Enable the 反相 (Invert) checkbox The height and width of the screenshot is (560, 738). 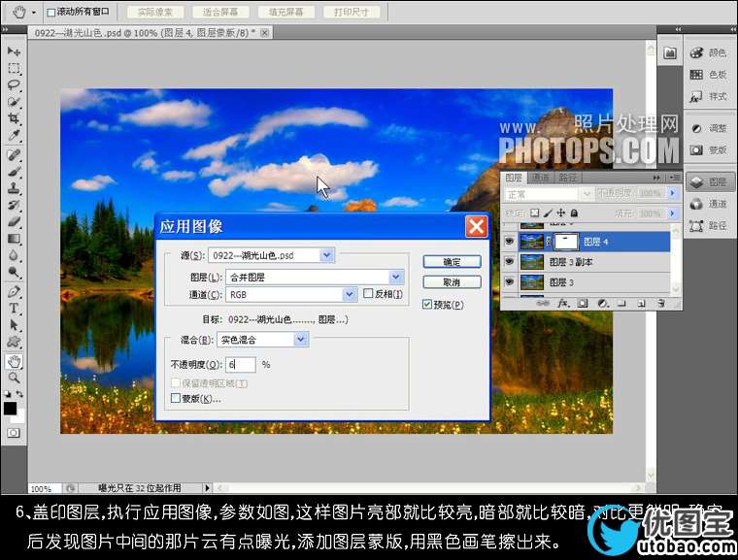pyautogui.click(x=369, y=294)
